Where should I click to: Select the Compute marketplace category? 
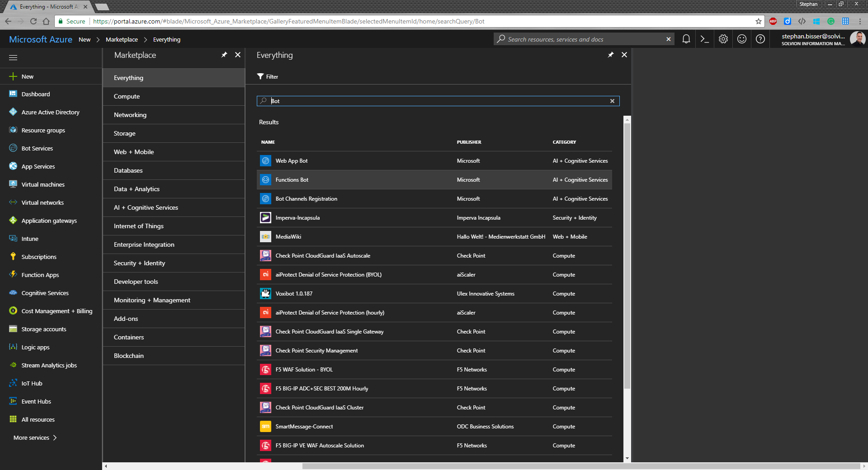point(174,96)
